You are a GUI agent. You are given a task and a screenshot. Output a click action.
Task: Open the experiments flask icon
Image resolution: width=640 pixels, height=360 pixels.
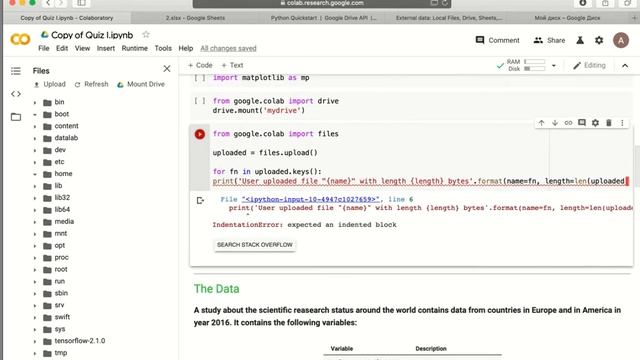click(x=580, y=40)
